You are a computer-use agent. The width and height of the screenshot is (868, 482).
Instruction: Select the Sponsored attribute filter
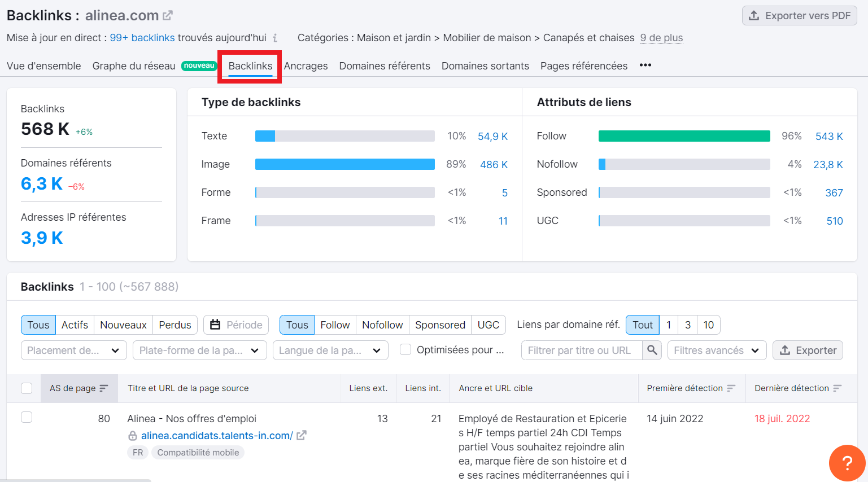click(440, 325)
